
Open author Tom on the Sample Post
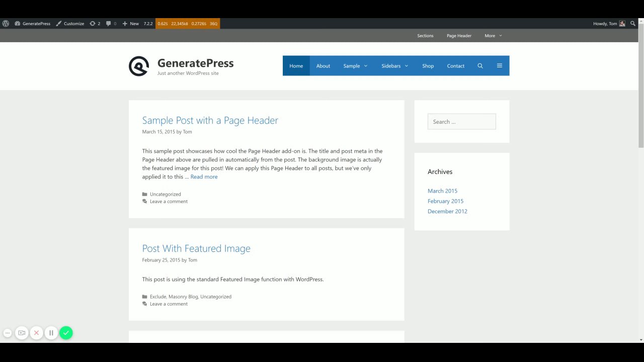[x=187, y=132]
